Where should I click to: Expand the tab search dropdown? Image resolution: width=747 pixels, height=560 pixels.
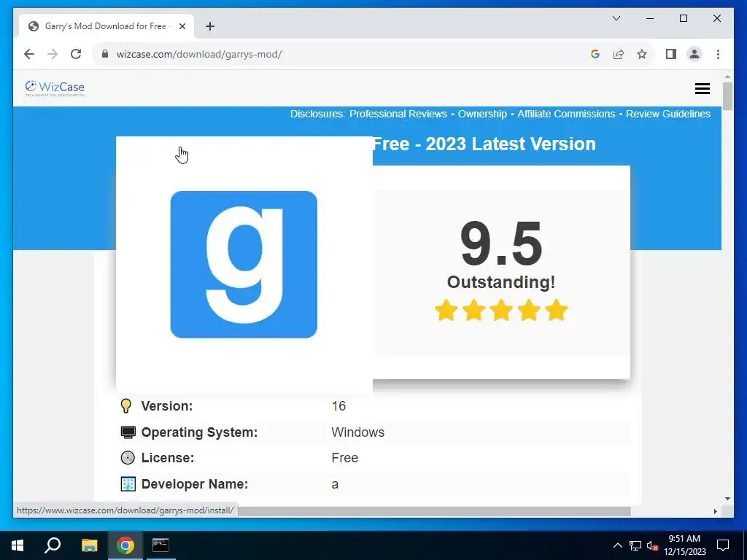pos(616,18)
